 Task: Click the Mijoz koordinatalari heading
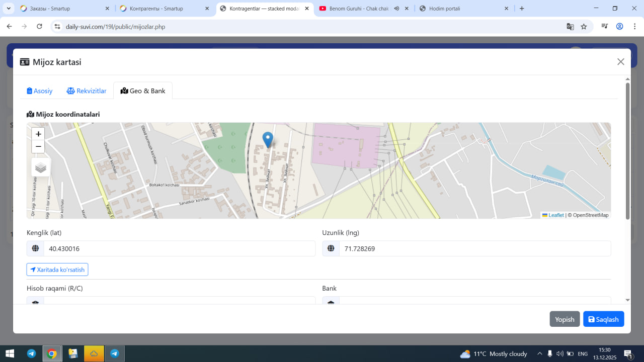(63, 114)
